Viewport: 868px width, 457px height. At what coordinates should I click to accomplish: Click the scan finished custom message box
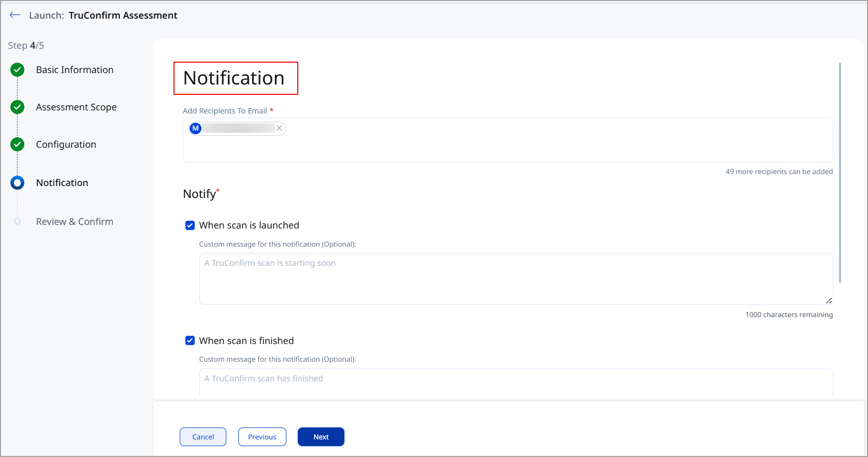516,382
